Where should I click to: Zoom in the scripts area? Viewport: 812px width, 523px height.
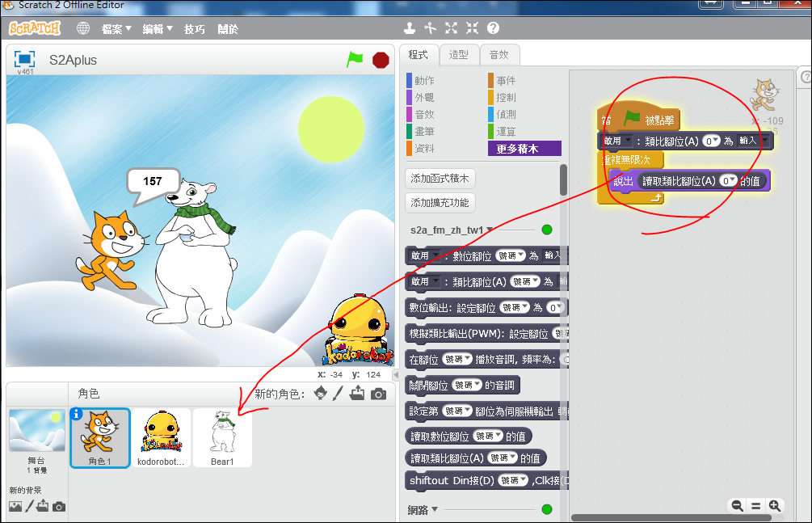[775, 505]
